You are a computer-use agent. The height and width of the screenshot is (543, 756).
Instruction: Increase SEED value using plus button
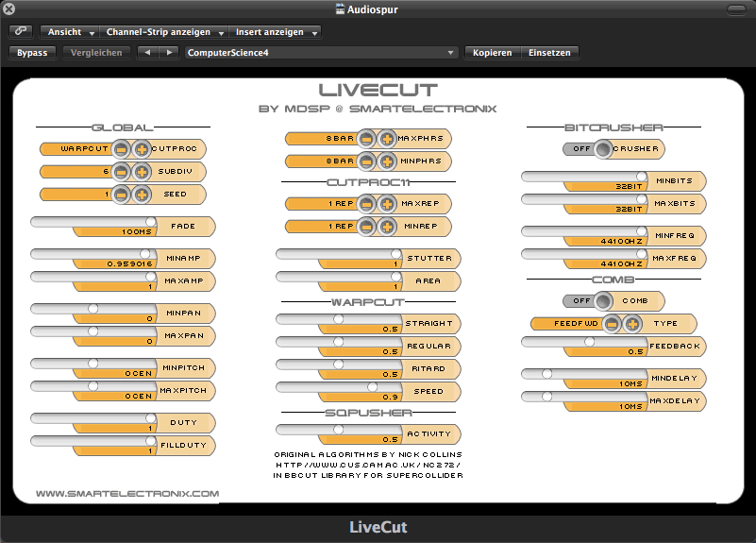142,195
